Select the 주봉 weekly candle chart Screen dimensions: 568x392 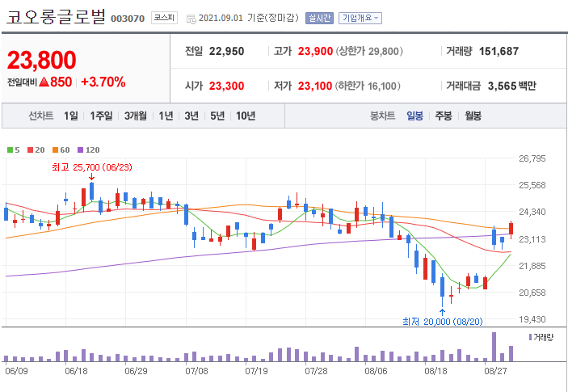point(444,116)
